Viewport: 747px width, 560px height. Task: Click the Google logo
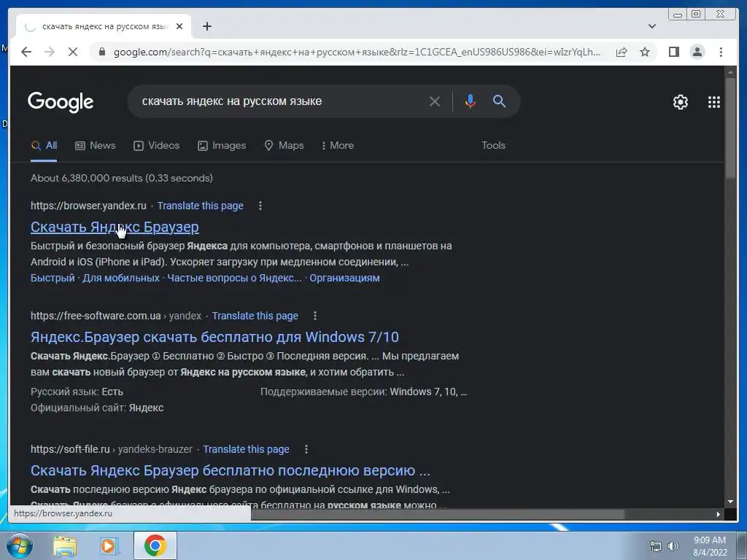pyautogui.click(x=61, y=102)
